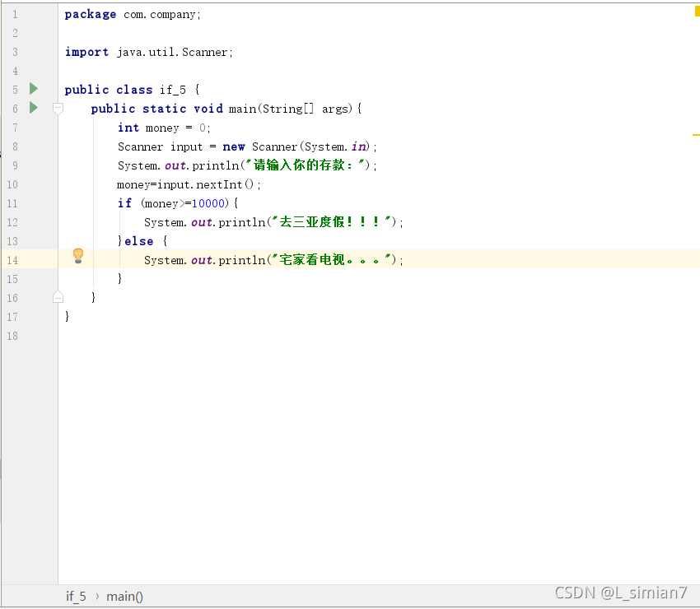Click the 'new' keyword on line 8

[234, 146]
